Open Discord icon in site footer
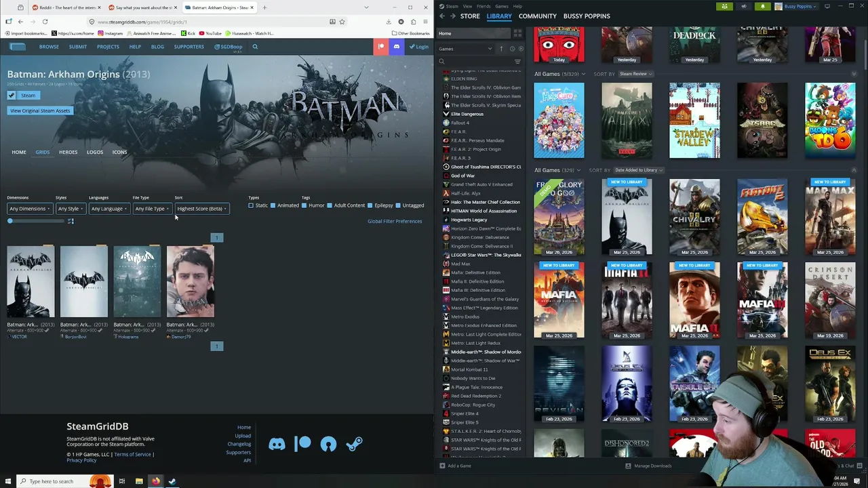 click(x=277, y=445)
